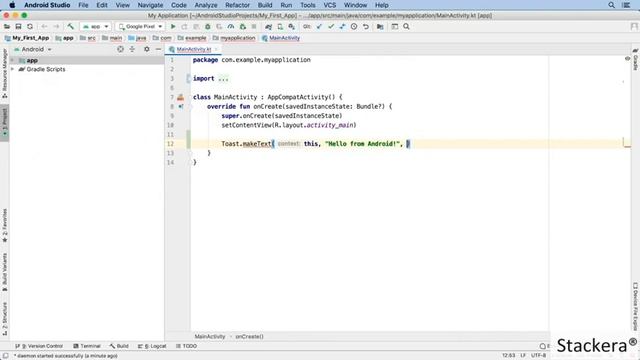Expand the Gradle Scripts tree node

12,69
